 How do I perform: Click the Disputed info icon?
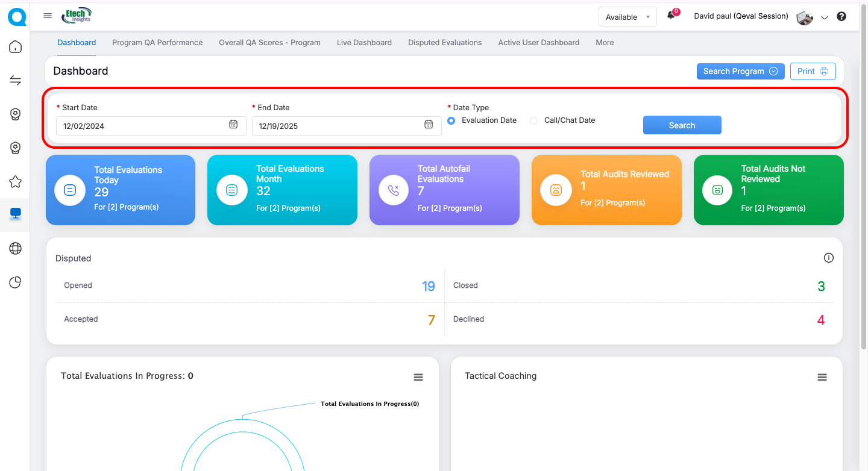(828, 258)
